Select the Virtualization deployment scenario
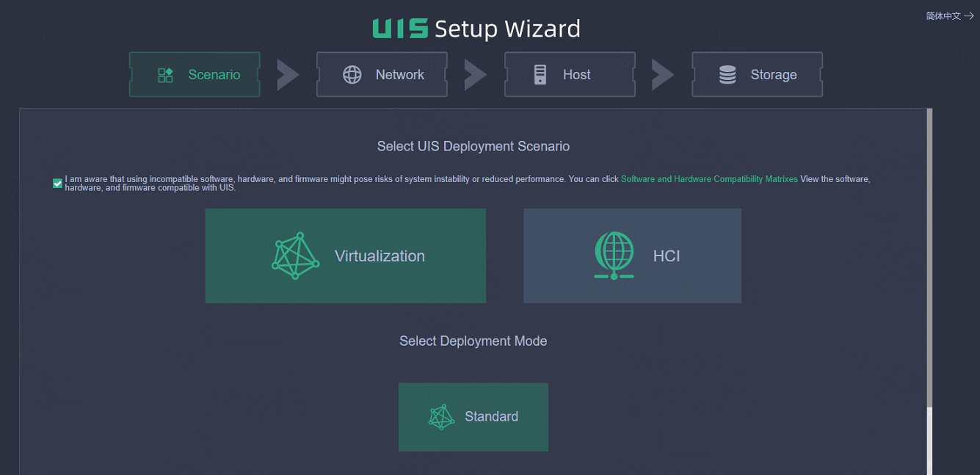Image resolution: width=980 pixels, height=475 pixels. pyautogui.click(x=346, y=255)
